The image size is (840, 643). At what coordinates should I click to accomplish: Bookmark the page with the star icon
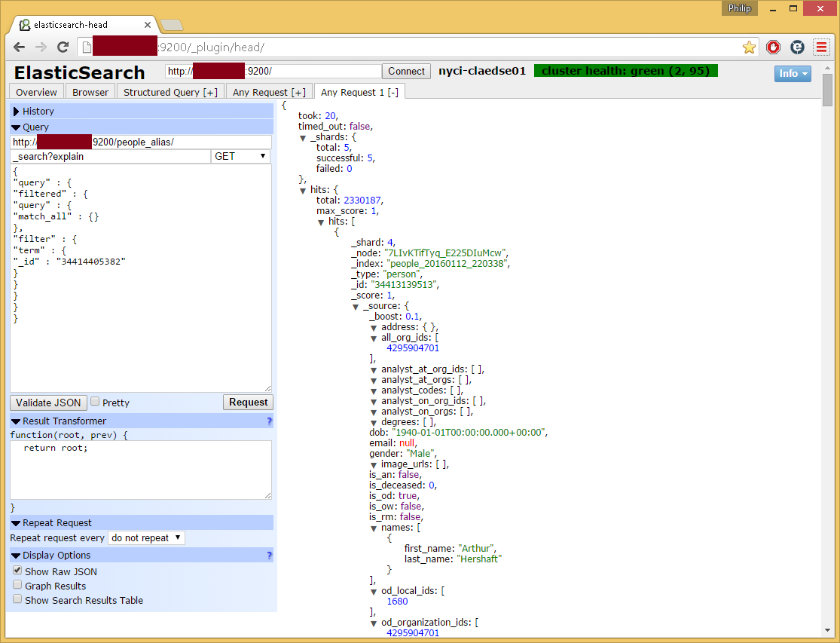coord(749,47)
